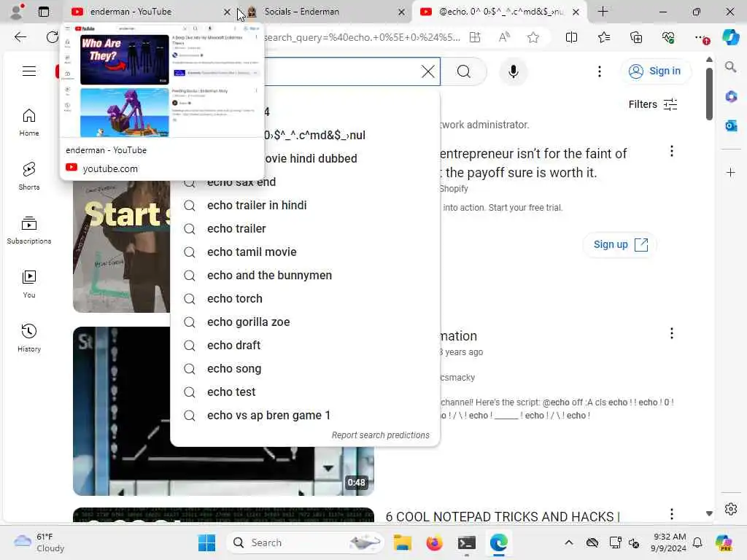
Task: Close the Socials – Enderman tab
Action: click(402, 12)
